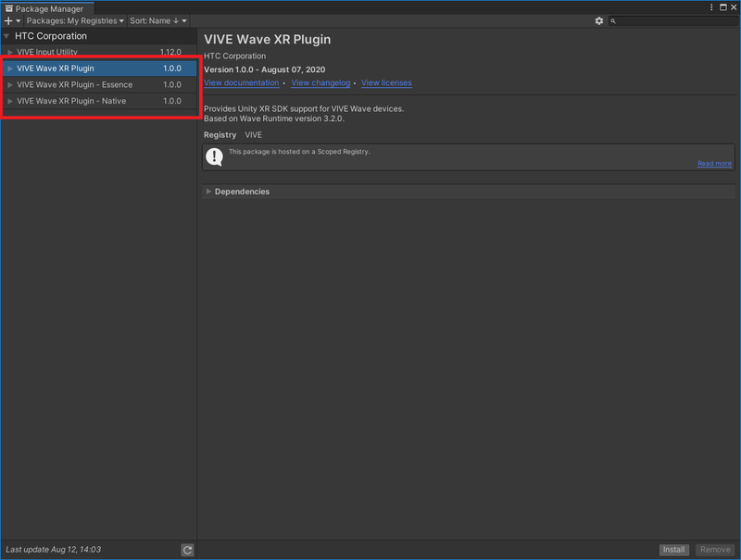Open the window's three-dot options menu
The height and width of the screenshot is (560, 741).
pos(711,7)
